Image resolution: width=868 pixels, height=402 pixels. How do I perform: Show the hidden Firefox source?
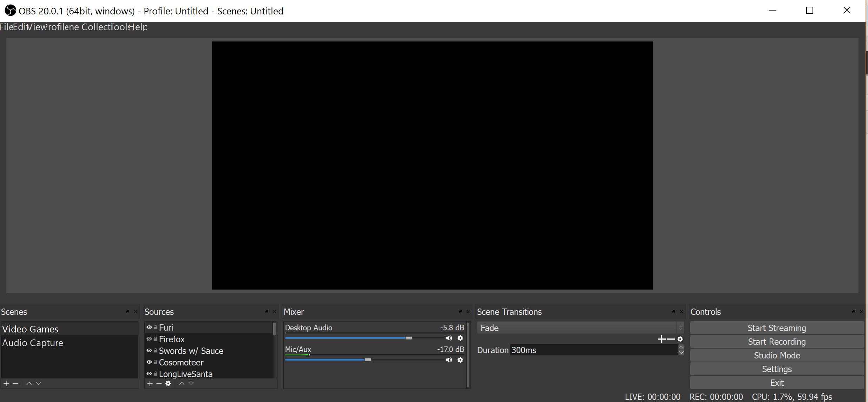coord(149,339)
